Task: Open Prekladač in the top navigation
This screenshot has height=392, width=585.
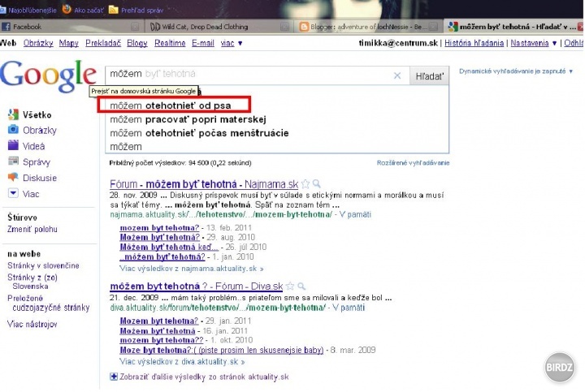Action: pos(103,43)
